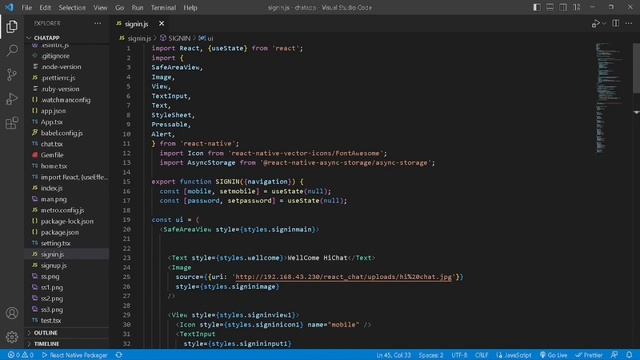Open man.png in the explorer
The width and height of the screenshot is (640, 360).
(x=53, y=199)
